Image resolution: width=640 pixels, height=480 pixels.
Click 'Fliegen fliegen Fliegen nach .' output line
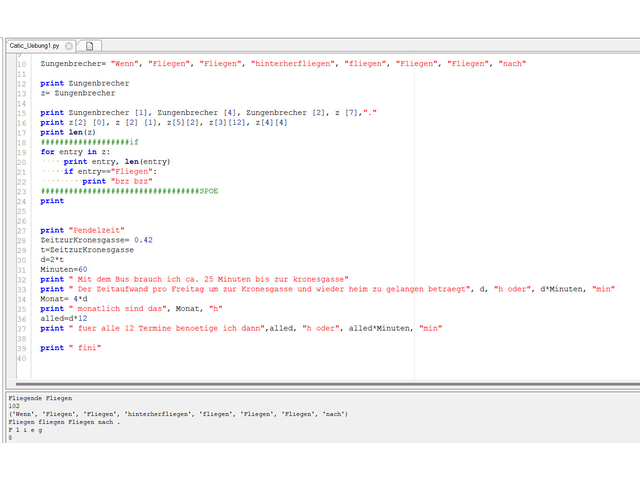pyautogui.click(x=64, y=422)
